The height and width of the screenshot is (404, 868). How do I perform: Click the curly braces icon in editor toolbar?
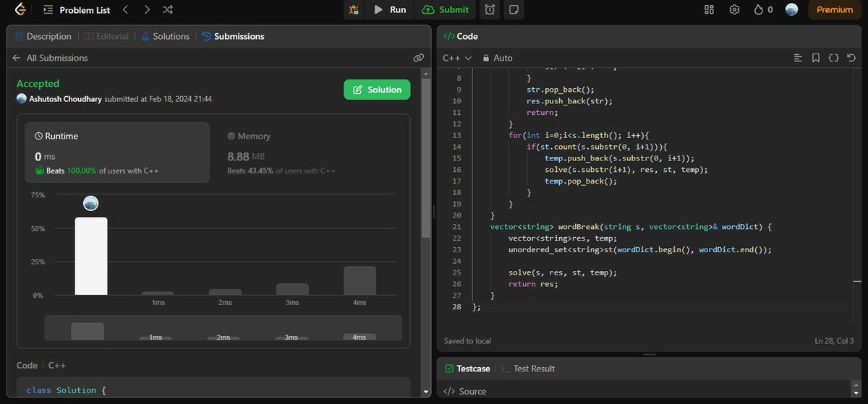[833, 58]
